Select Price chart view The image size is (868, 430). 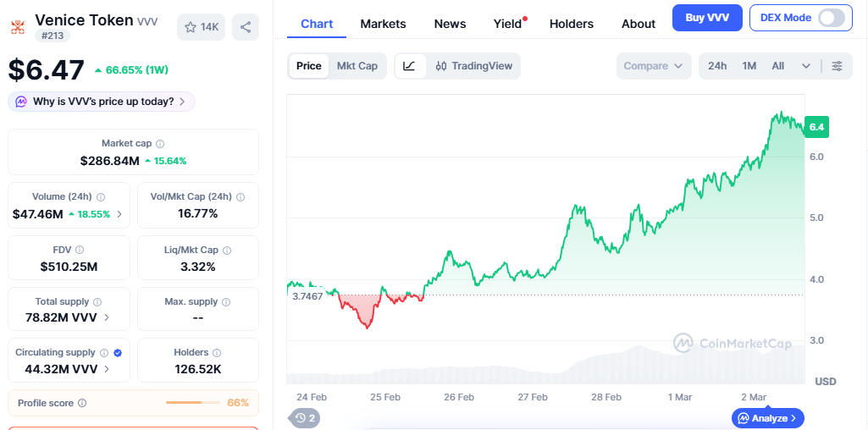309,66
